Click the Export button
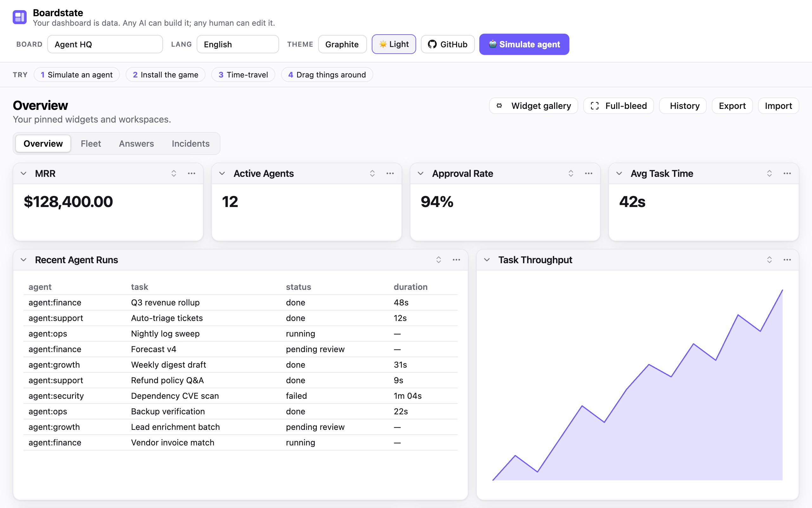This screenshot has height=508, width=812. [x=732, y=106]
